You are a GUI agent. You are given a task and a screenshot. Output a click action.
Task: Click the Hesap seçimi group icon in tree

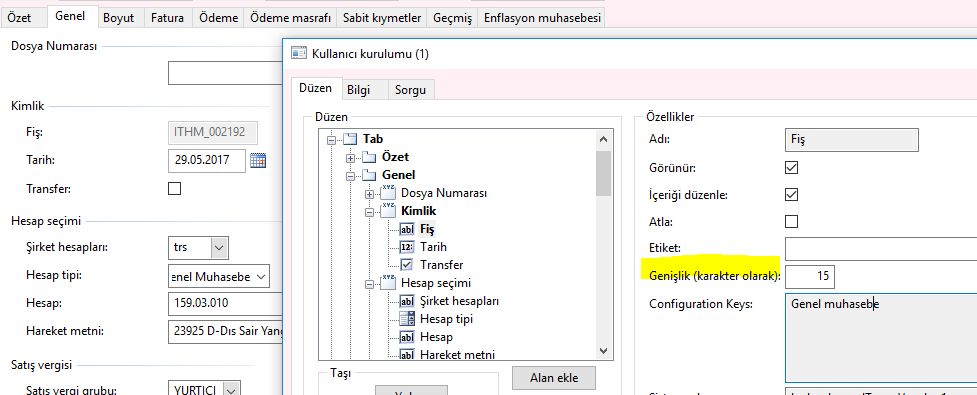pos(388,282)
